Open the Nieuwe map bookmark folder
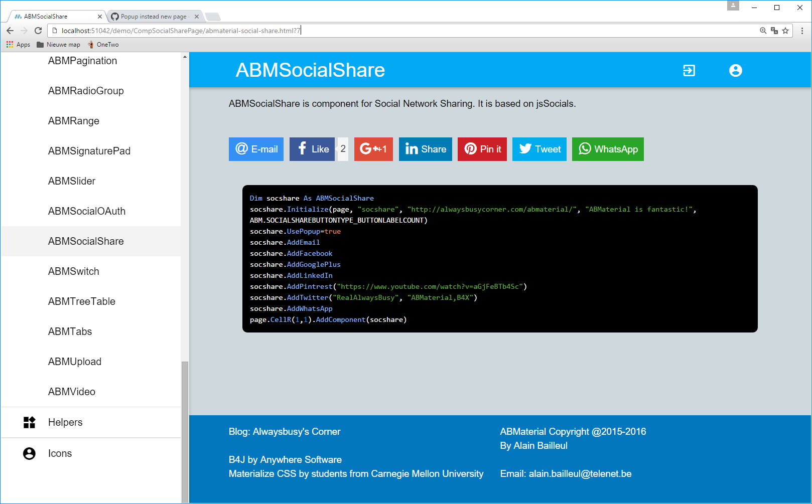Viewport: 812px width, 504px height. coord(58,45)
